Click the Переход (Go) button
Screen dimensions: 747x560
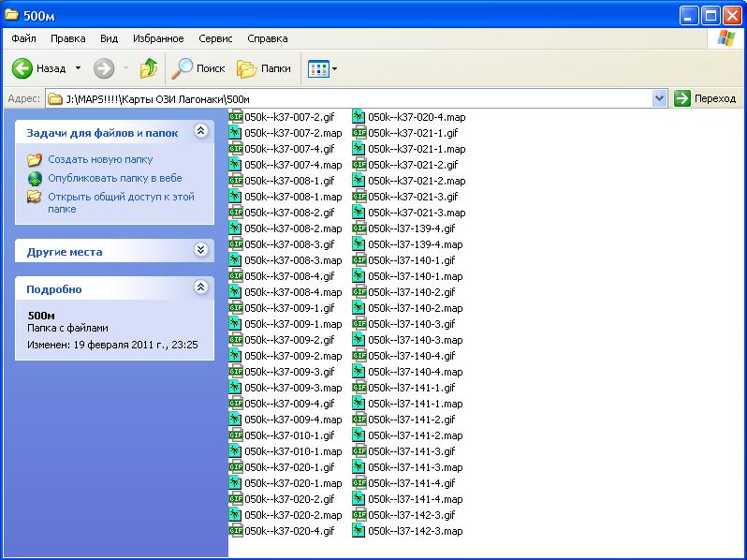coord(706,98)
